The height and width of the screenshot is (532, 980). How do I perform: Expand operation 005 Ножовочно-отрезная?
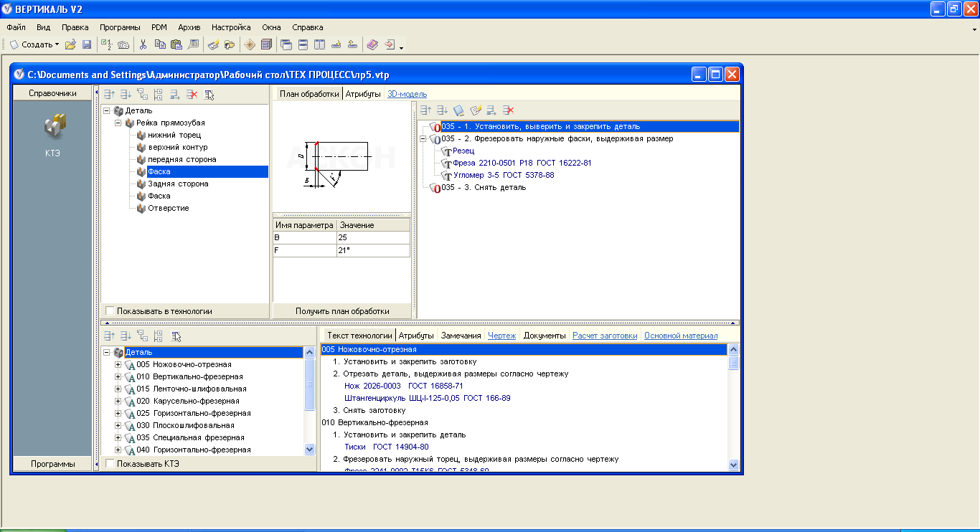(x=118, y=364)
